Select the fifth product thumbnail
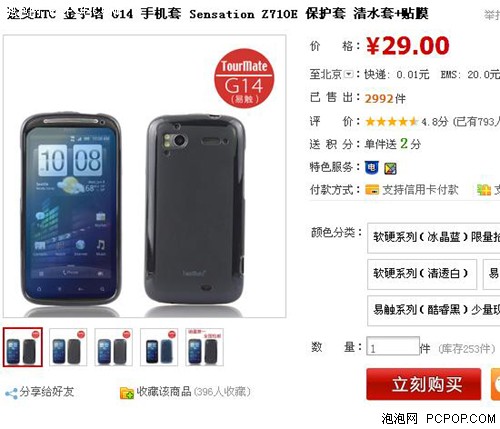 (x=204, y=347)
